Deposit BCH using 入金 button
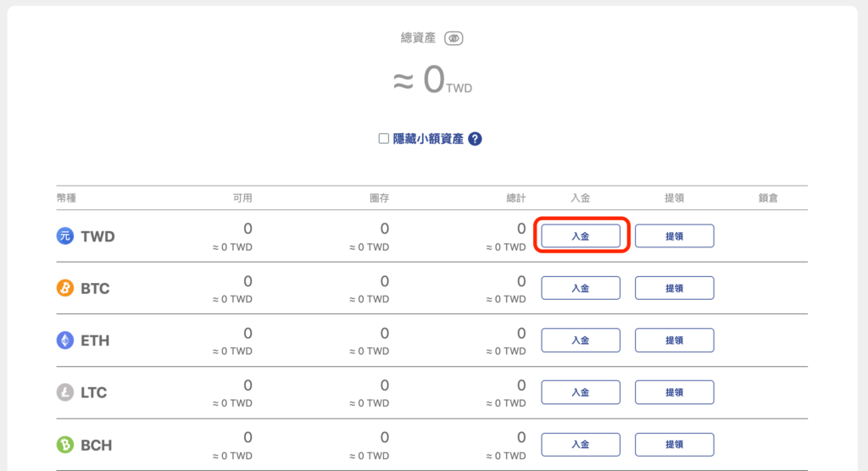 [x=581, y=445]
